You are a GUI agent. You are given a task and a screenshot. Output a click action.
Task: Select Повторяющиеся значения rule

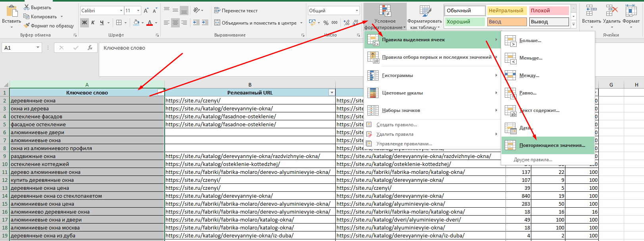[548, 145]
